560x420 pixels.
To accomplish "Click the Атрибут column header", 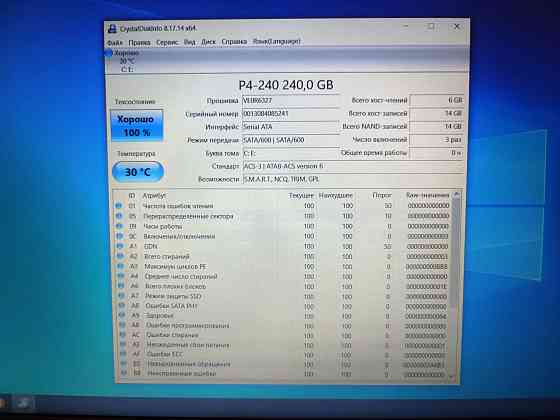I will 154,196.
